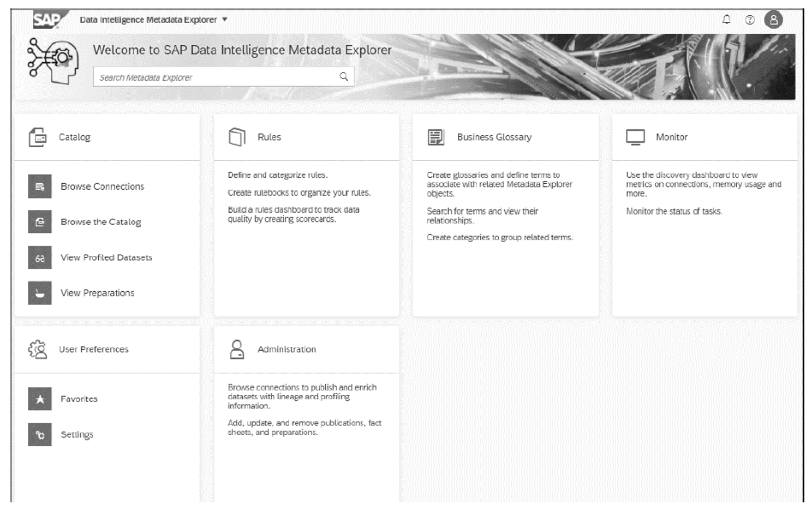Click the Favorites star icon
This screenshot has height=511, width=812.
click(x=40, y=399)
